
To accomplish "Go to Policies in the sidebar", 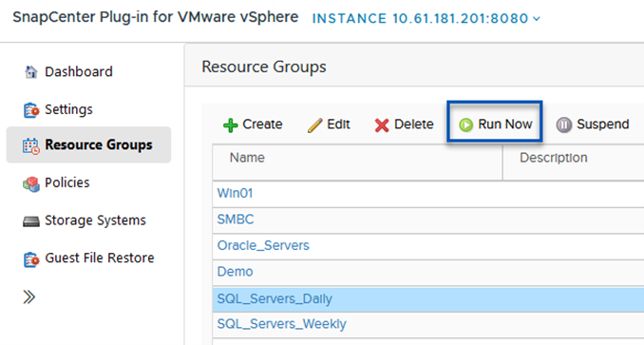I will pyautogui.click(x=66, y=182).
